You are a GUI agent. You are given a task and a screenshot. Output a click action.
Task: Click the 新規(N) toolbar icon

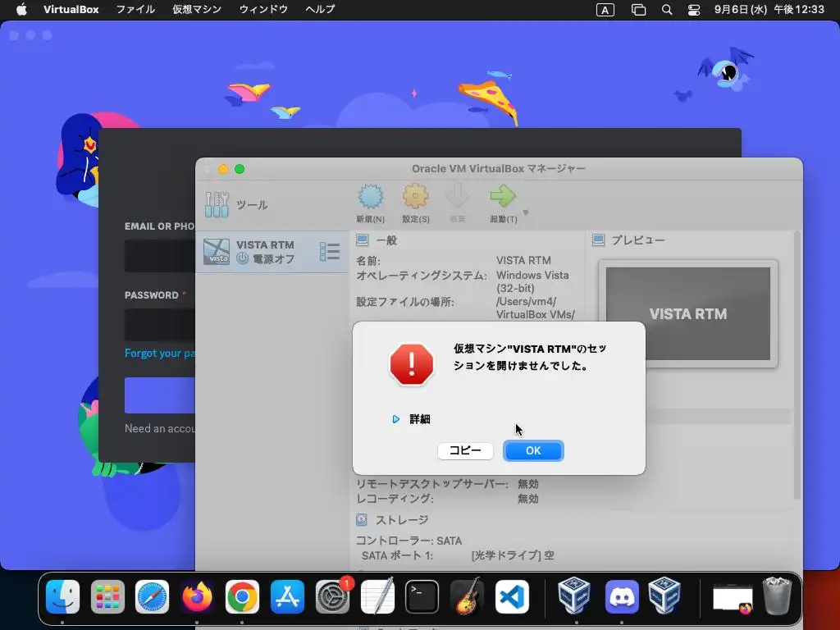pyautogui.click(x=370, y=197)
